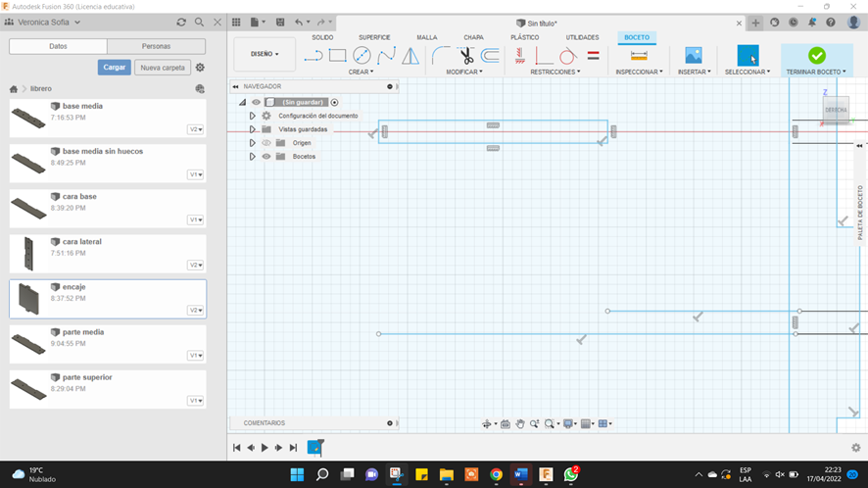Open the DISEÑO workspace dropdown
868x488 pixels.
(265, 54)
